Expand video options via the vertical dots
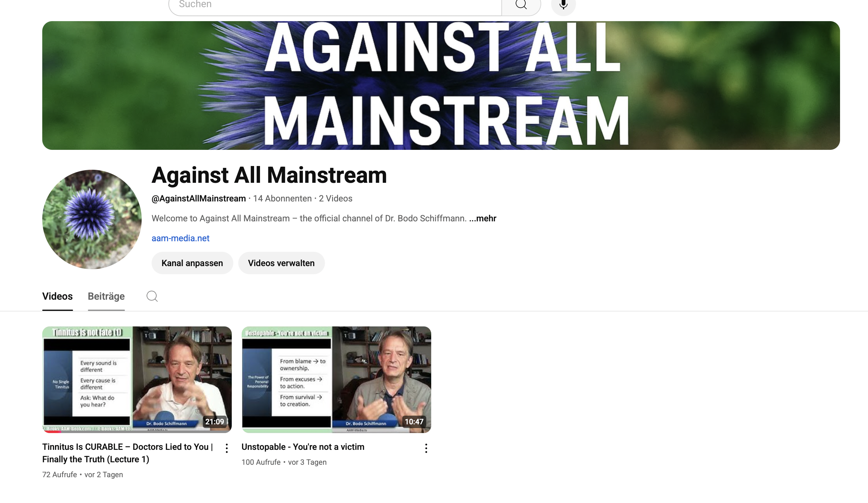The image size is (868, 503). point(227,448)
